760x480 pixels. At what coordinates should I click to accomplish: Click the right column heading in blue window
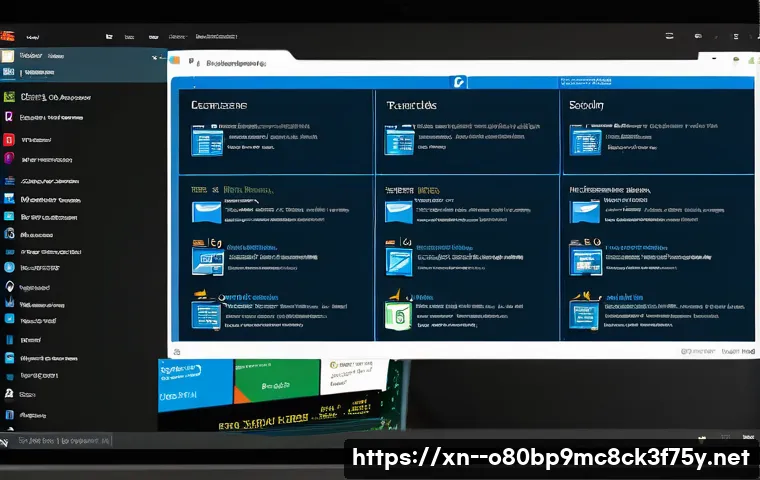(x=586, y=104)
